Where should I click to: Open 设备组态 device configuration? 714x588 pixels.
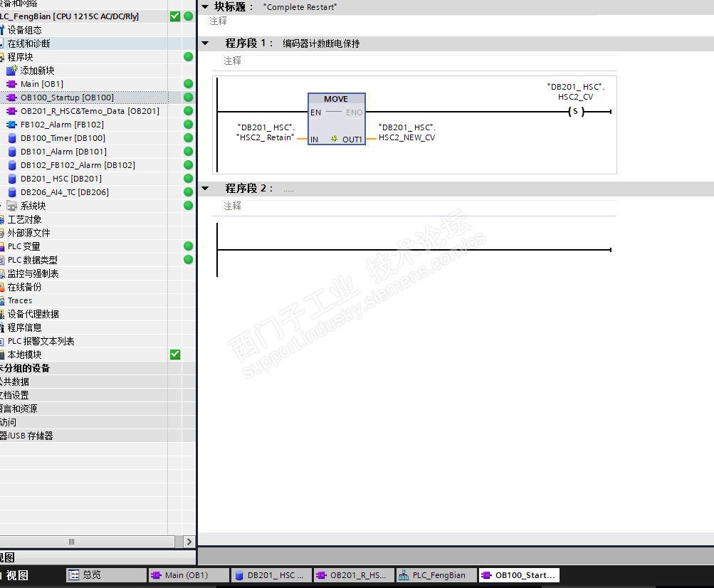[x=25, y=30]
